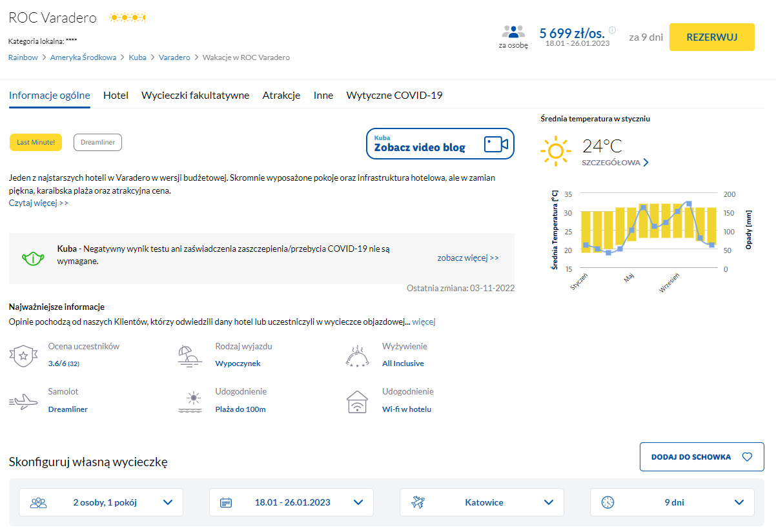Click the airplane icon next to Samolot
Image resolution: width=776 pixels, height=532 pixels.
[x=24, y=402]
